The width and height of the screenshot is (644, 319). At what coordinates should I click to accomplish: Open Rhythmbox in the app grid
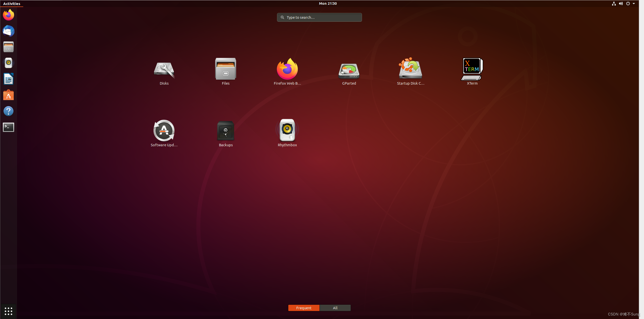287,134
